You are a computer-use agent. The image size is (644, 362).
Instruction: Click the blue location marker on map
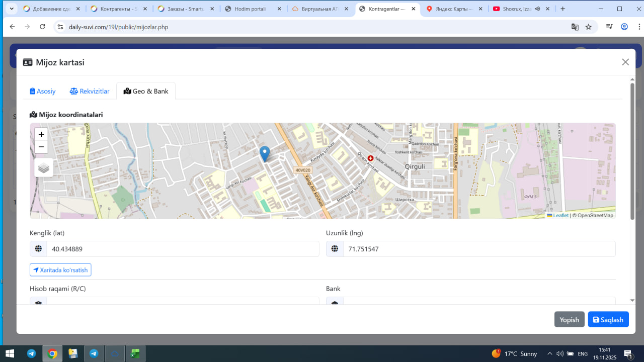264,153
